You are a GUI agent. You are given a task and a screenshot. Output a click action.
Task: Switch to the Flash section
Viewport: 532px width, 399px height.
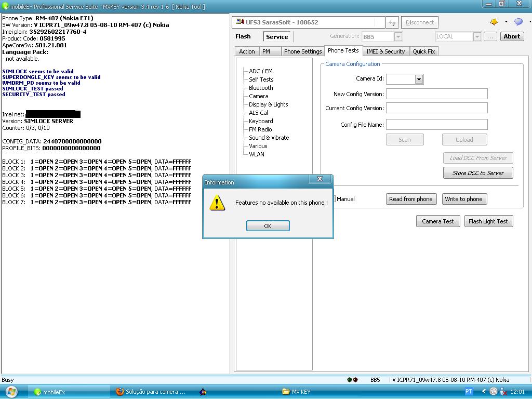point(243,36)
